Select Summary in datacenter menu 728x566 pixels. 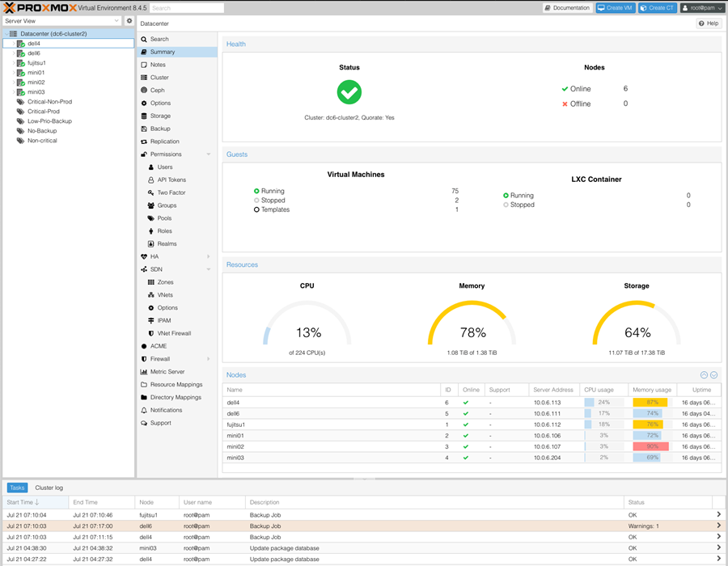pyautogui.click(x=177, y=52)
